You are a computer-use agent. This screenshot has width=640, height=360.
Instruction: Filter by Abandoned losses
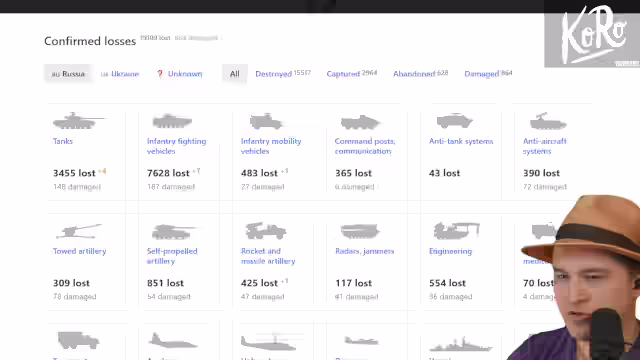(x=420, y=73)
